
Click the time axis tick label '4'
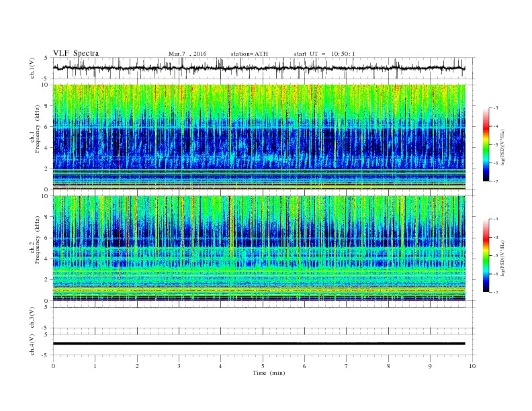click(220, 366)
